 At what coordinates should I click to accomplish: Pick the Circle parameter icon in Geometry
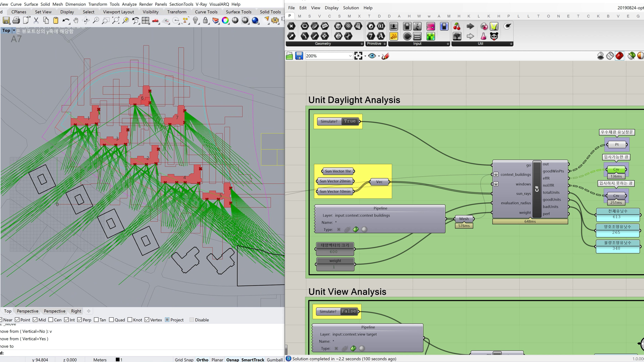click(x=304, y=26)
